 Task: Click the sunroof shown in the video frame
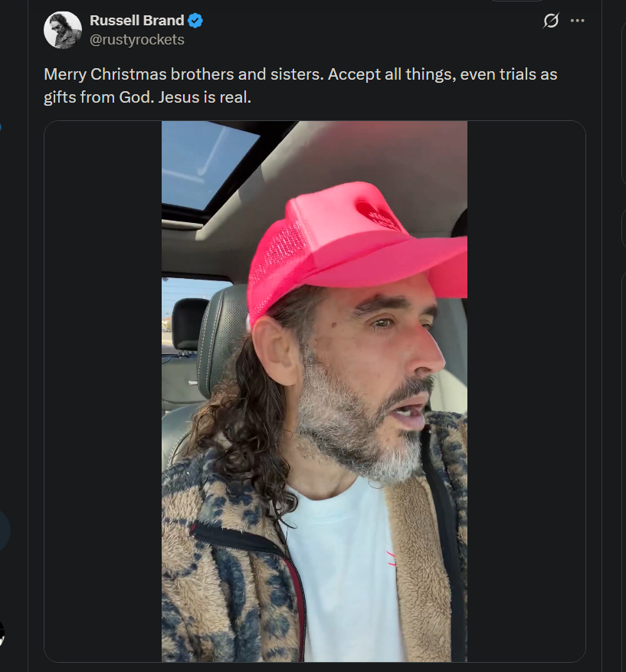(208, 165)
